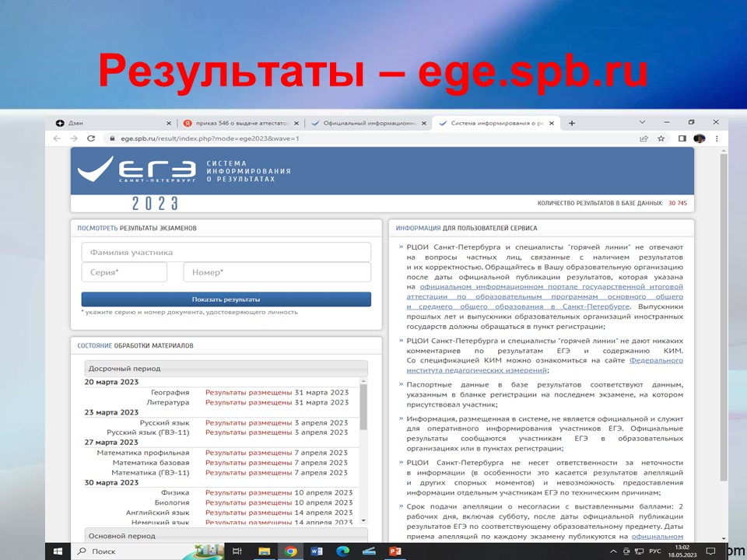Open the share page icon in address bar
The height and width of the screenshot is (560, 747).
pyautogui.click(x=644, y=138)
